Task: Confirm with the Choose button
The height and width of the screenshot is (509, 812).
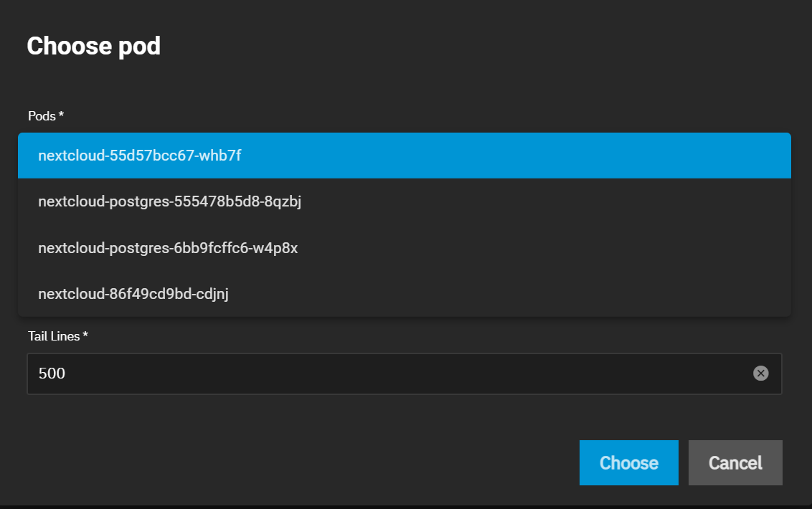Action: [x=628, y=462]
